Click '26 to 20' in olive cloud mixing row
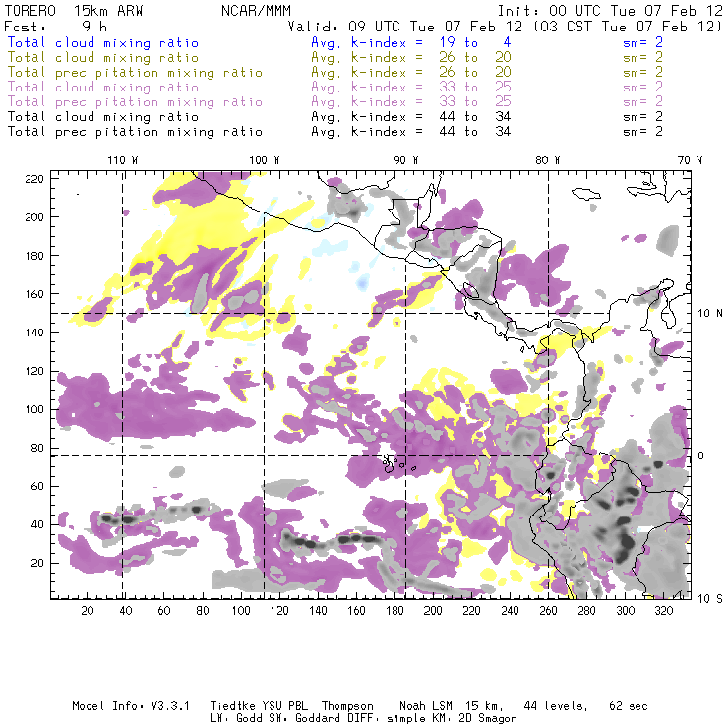728x728 pixels. (475, 58)
